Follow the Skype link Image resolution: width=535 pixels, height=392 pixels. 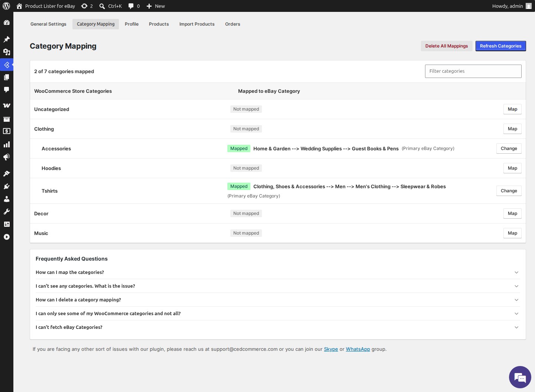tap(331, 349)
